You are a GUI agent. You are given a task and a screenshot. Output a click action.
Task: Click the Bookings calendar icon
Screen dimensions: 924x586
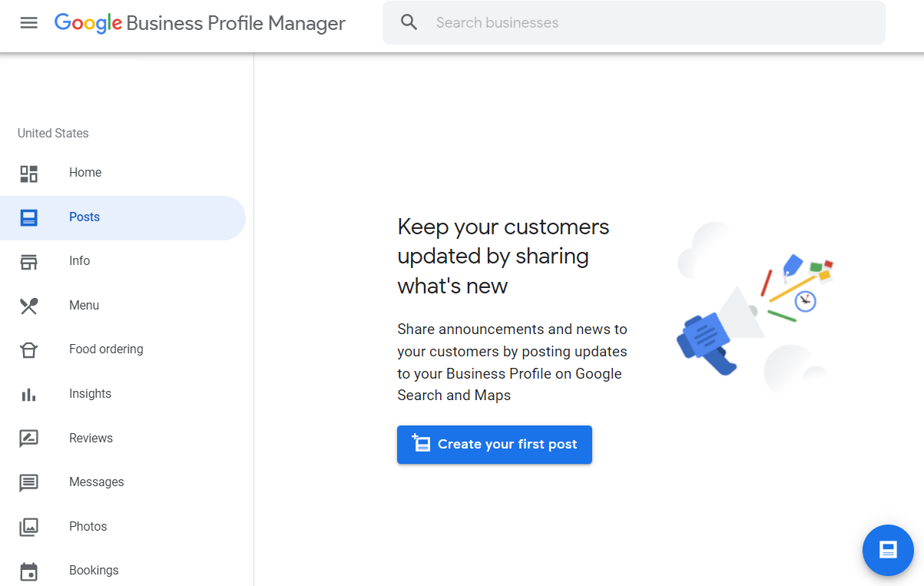(28, 571)
